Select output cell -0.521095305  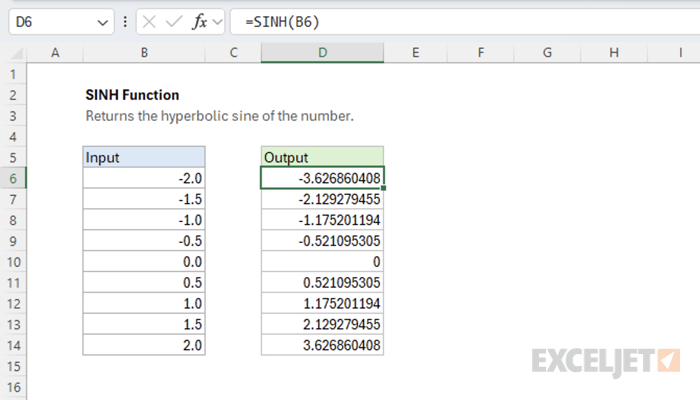coord(322,241)
